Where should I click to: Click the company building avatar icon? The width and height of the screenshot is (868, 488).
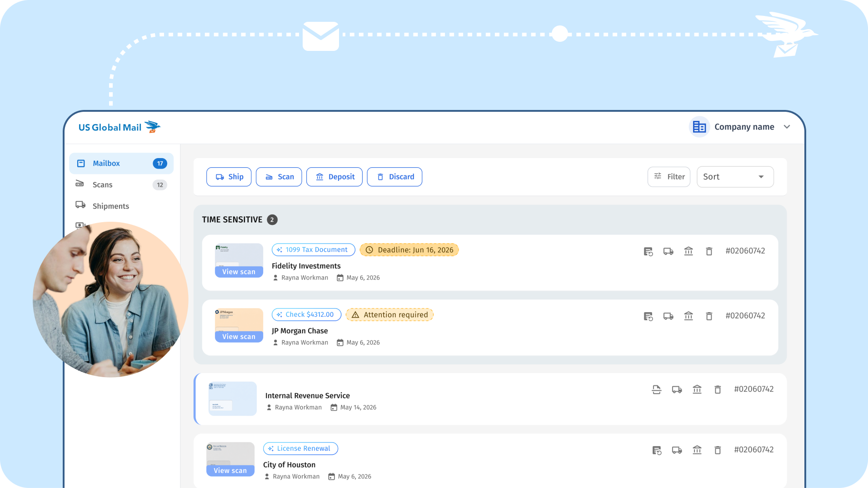(699, 127)
